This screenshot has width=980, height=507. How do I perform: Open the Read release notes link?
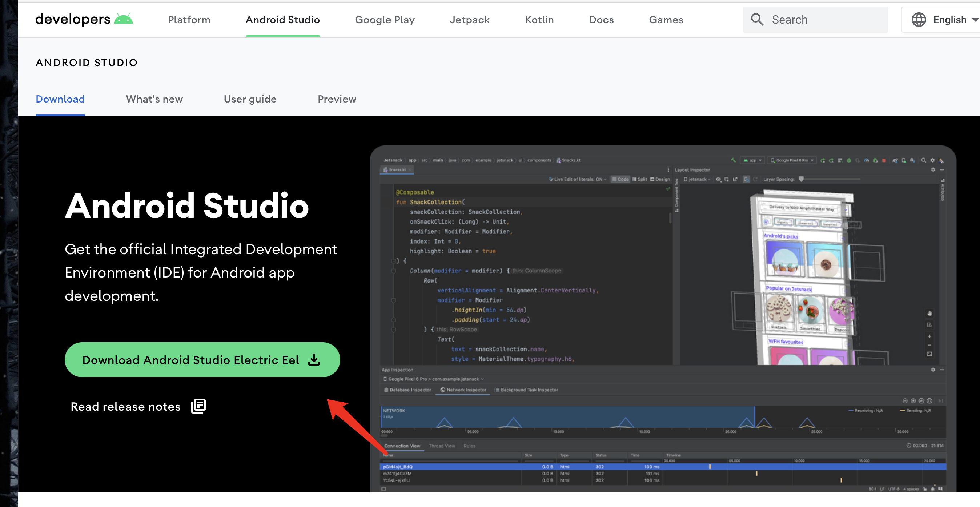click(125, 407)
